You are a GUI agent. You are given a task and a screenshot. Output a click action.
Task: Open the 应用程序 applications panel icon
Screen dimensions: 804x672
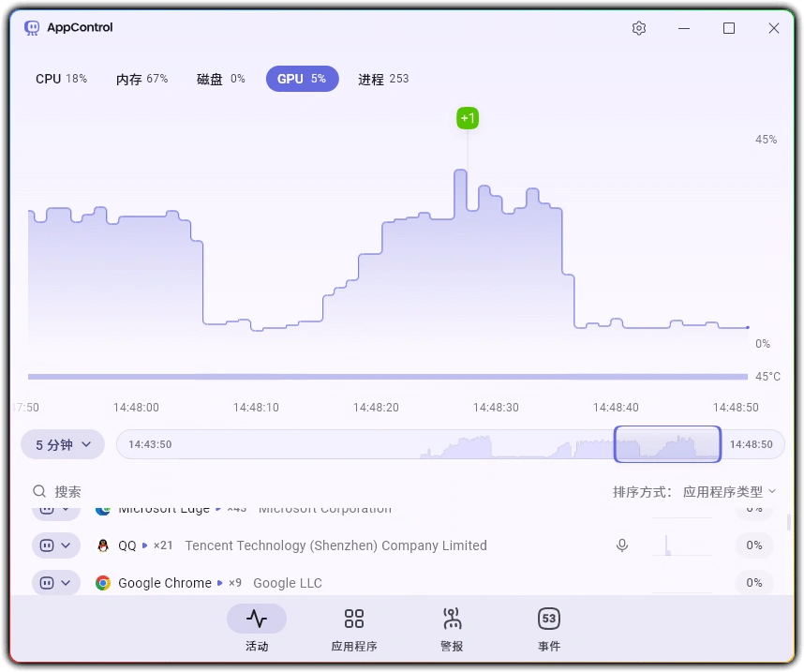point(354,619)
